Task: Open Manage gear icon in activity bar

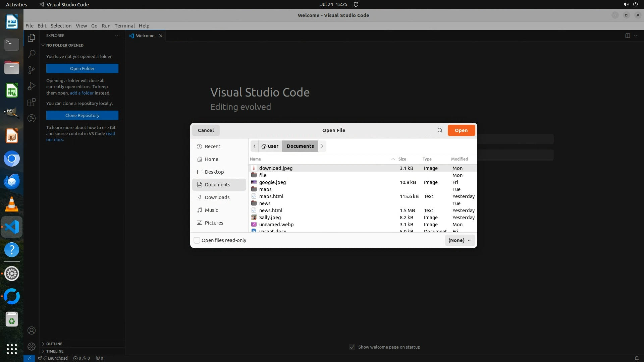Action: pos(32,346)
